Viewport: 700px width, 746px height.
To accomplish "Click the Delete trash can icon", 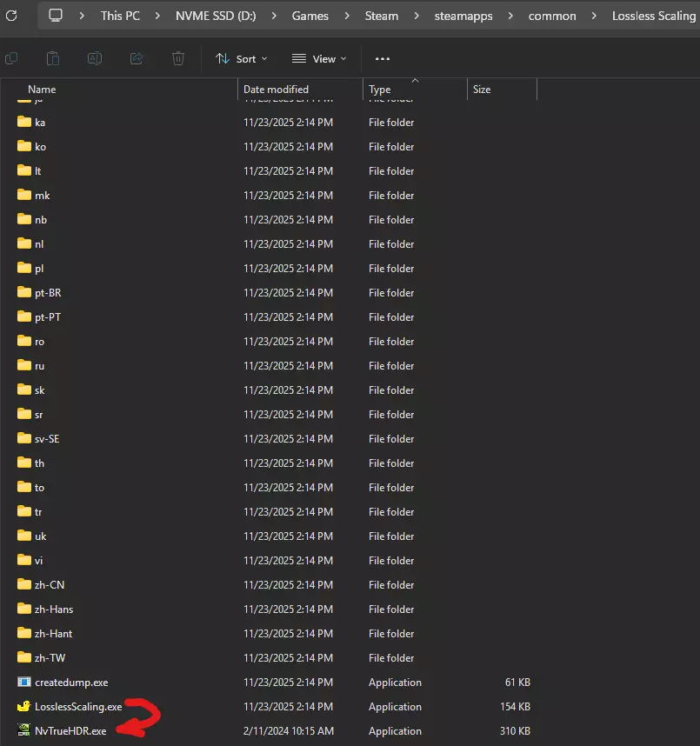I will coord(178,58).
